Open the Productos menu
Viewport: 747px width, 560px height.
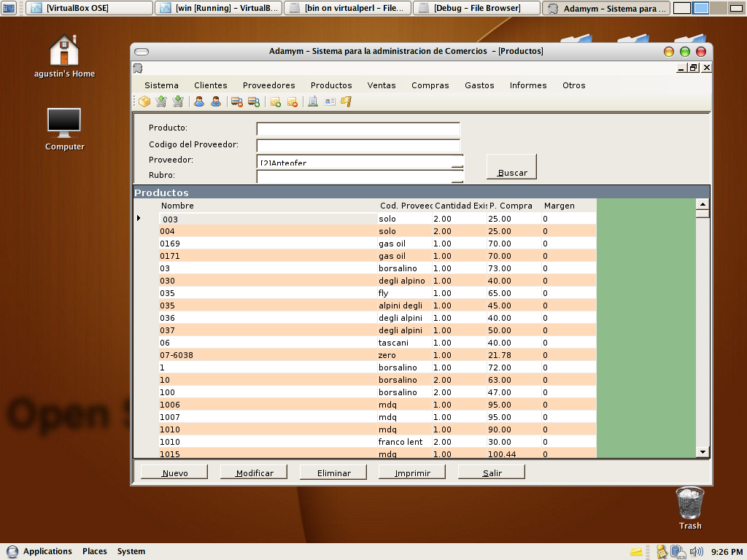pyautogui.click(x=331, y=85)
